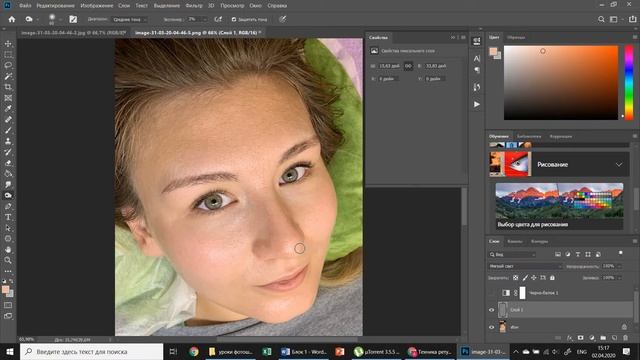Toggle Защитить тона checkbox
Viewport: 640px width, 360px height.
tap(234, 19)
